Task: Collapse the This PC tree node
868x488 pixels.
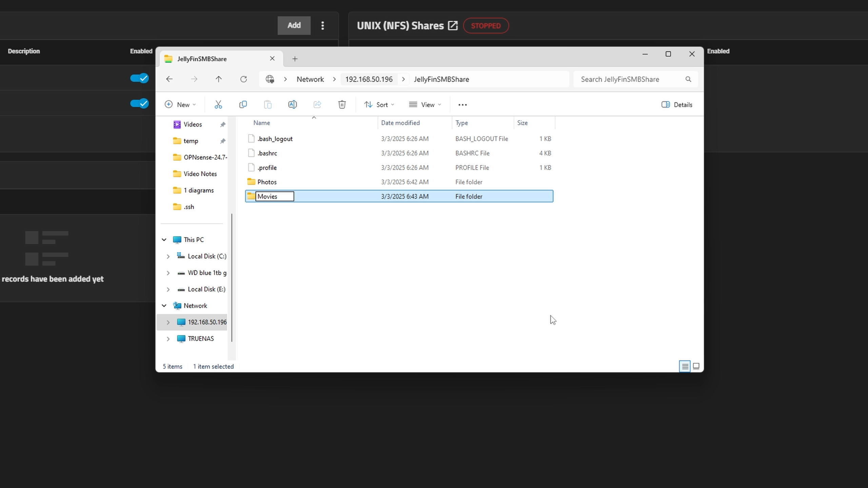Action: point(164,240)
